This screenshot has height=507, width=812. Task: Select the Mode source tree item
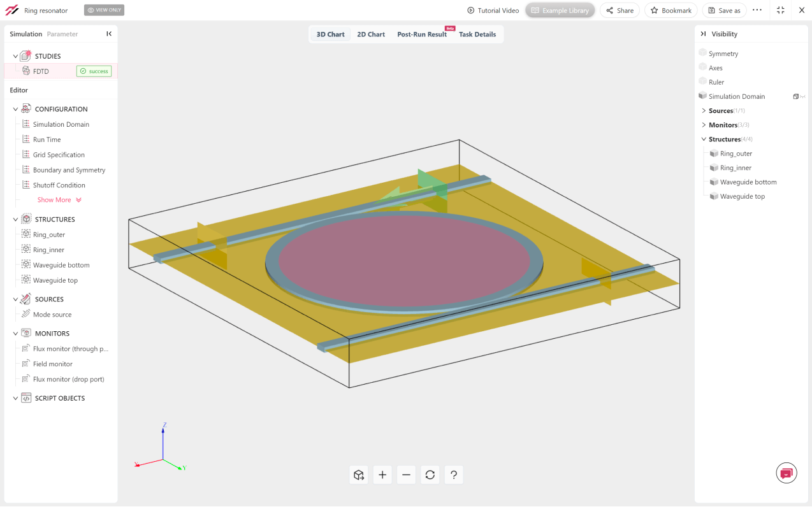coord(52,315)
